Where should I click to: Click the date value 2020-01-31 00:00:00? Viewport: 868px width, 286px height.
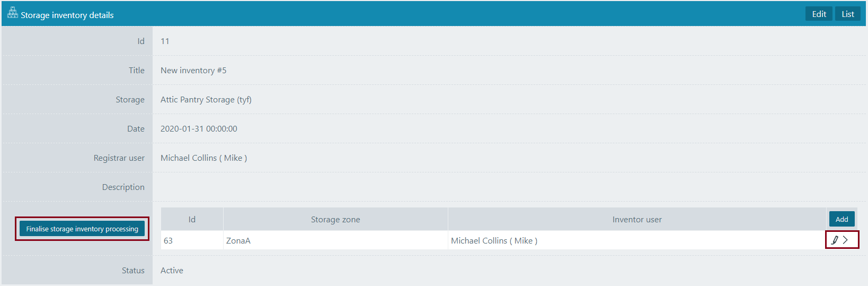[199, 129]
